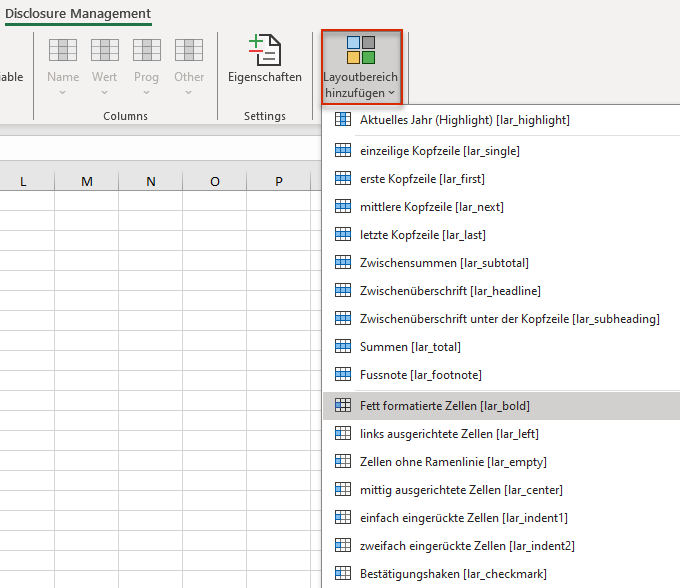The width and height of the screenshot is (680, 588).
Task: Click icon beside Fussnote
Action: tap(343, 374)
